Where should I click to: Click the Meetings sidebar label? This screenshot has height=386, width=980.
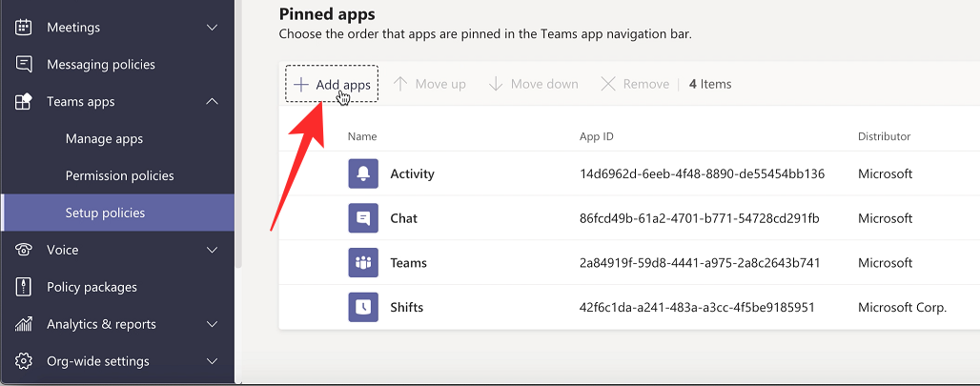[73, 28]
